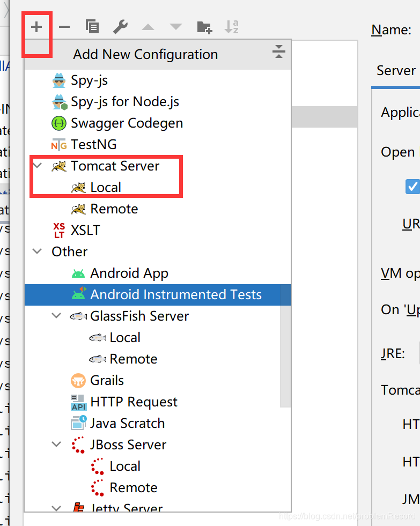The image size is (420, 526).
Task: Click the minus Remove Configuration button
Action: tap(64, 27)
